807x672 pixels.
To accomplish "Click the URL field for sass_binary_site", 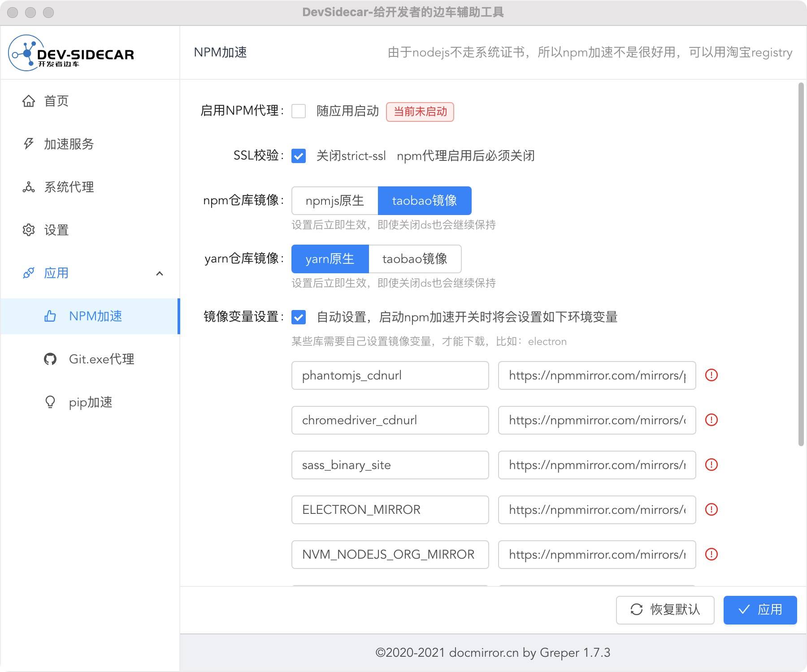I will coord(597,465).
